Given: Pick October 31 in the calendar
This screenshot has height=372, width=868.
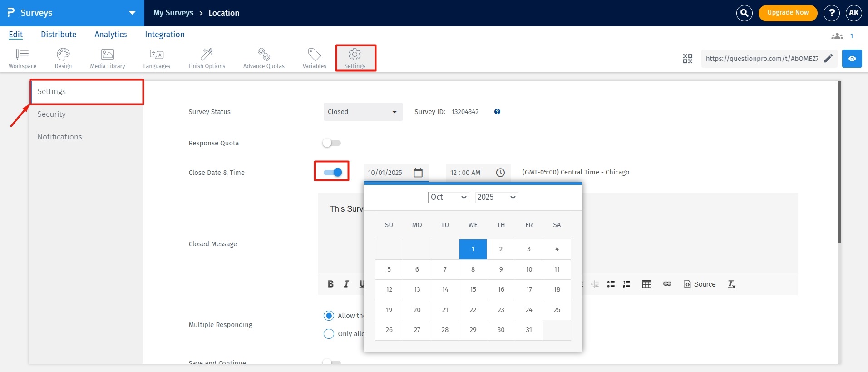Looking at the screenshot, I should (x=529, y=330).
